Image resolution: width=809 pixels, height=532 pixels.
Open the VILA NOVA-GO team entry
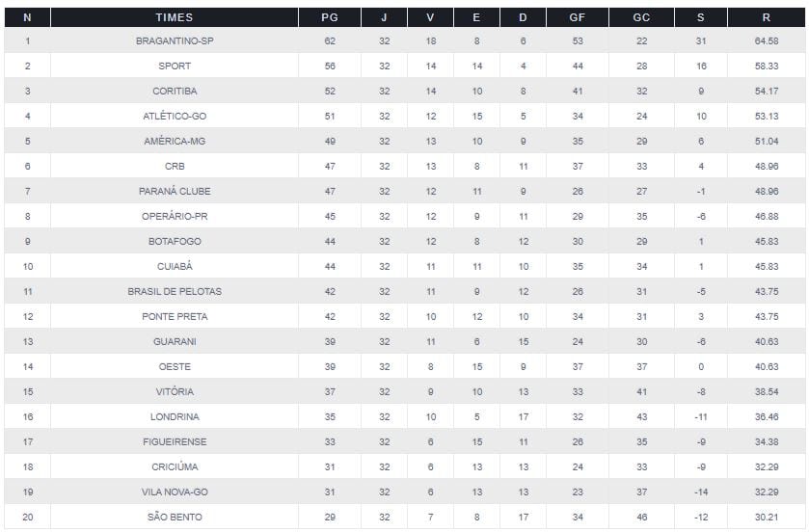point(175,492)
